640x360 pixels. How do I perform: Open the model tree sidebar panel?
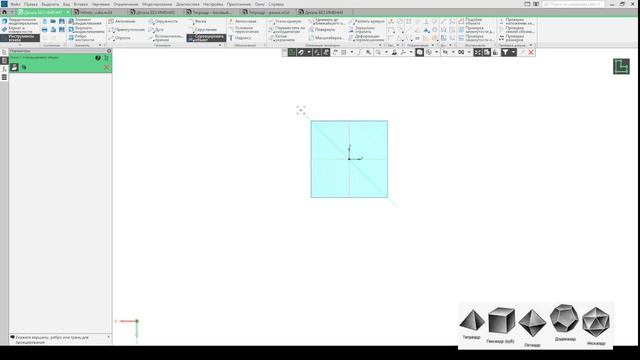(x=4, y=52)
